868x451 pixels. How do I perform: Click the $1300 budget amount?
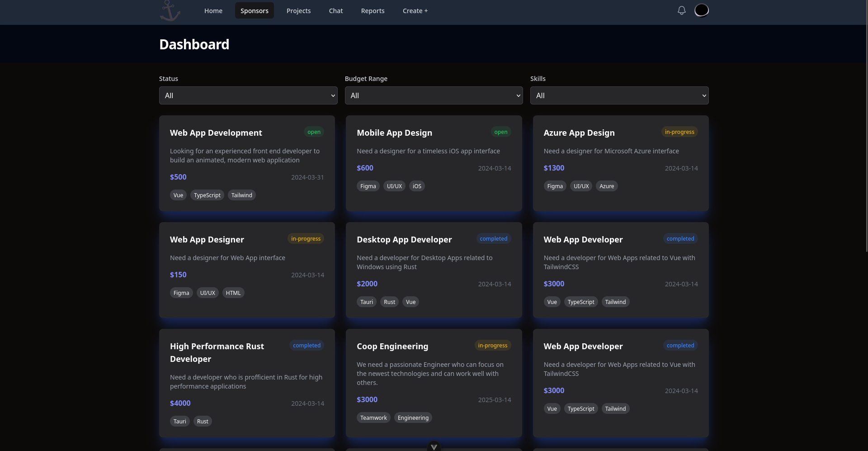pyautogui.click(x=554, y=168)
